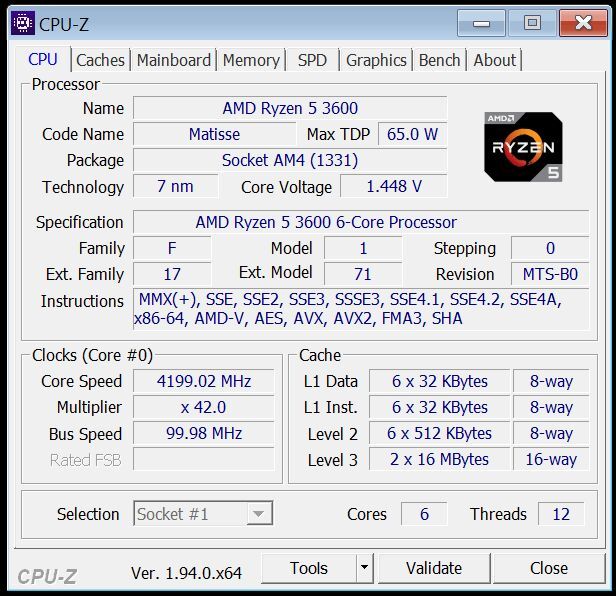616x596 pixels.
Task: Click the Core Speed value 4199.02 MHz
Action: coord(204,381)
